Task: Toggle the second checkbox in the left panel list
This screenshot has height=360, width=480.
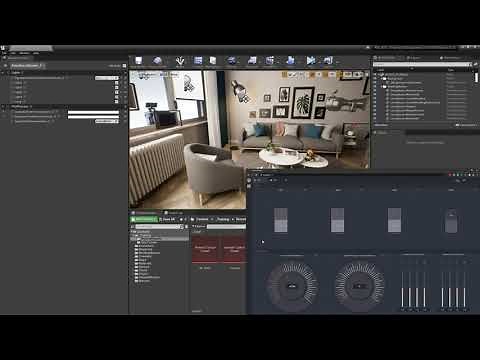Action: pyautogui.click(x=117, y=87)
